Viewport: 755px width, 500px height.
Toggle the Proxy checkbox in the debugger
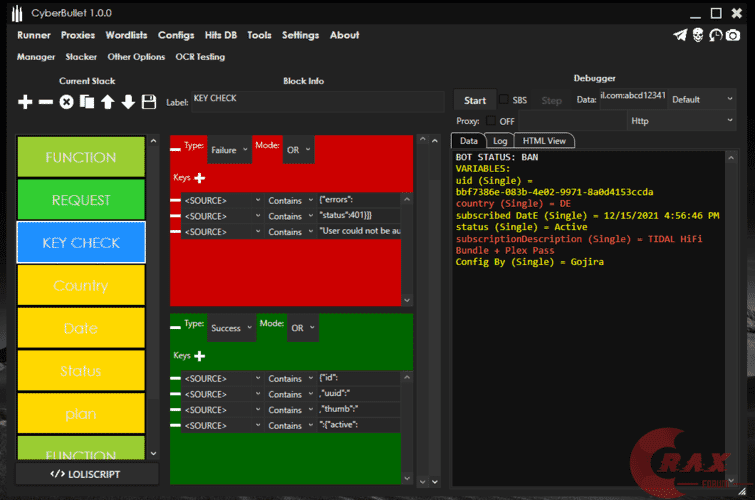point(491,121)
